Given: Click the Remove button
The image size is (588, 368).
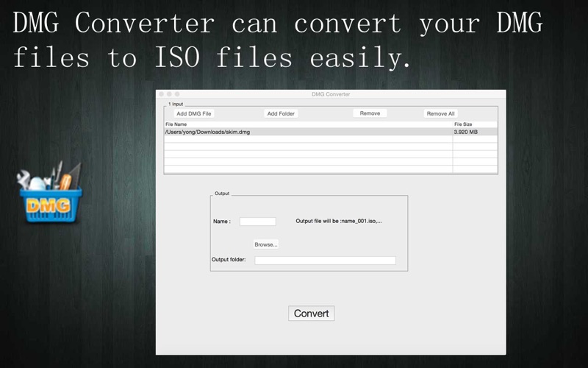Looking at the screenshot, I should click(x=370, y=113).
